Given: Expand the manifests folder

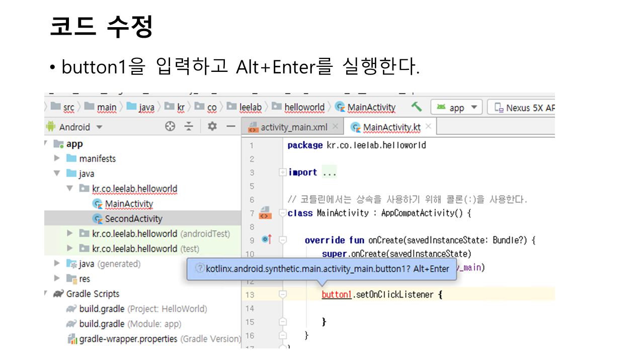Looking at the screenshot, I should [57, 158].
